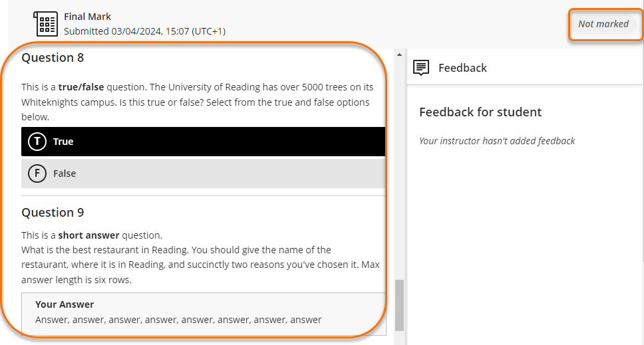The height and width of the screenshot is (345, 644).
Task: Click the scrollbar up arrow
Action: [399, 54]
